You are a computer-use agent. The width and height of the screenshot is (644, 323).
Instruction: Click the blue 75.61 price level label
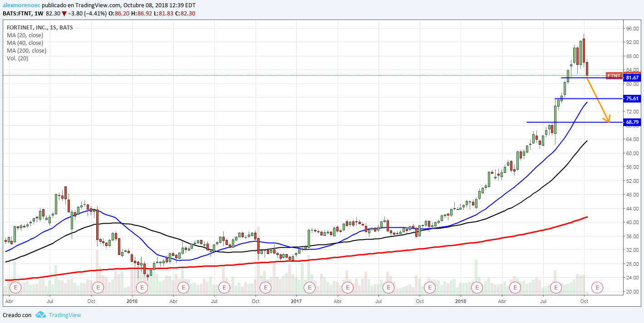(x=632, y=98)
